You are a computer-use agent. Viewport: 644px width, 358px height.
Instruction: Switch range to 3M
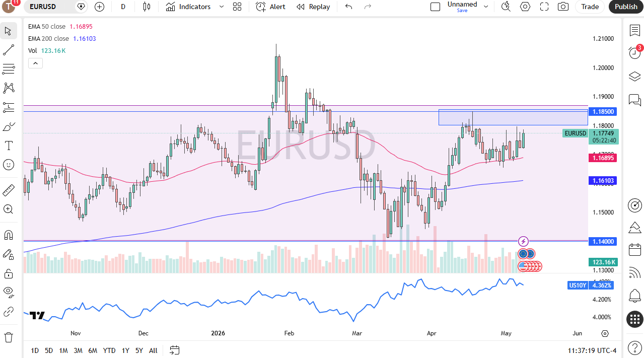pyautogui.click(x=78, y=350)
